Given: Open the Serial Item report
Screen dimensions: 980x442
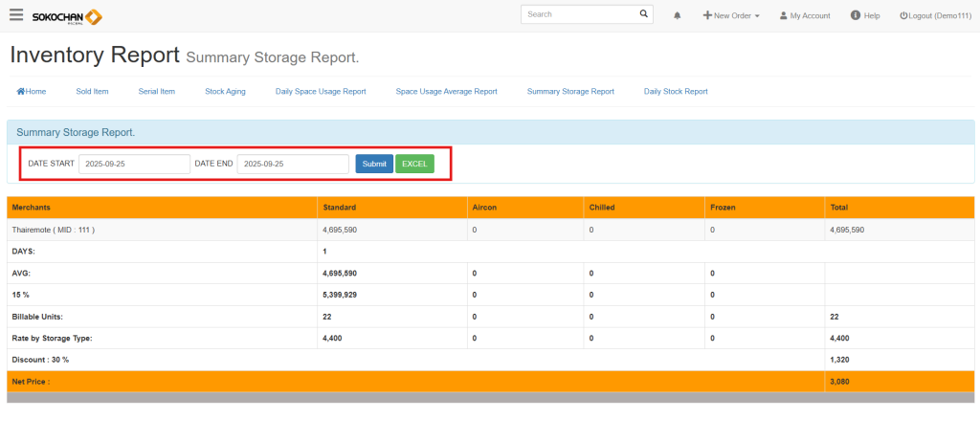Looking at the screenshot, I should (157, 92).
